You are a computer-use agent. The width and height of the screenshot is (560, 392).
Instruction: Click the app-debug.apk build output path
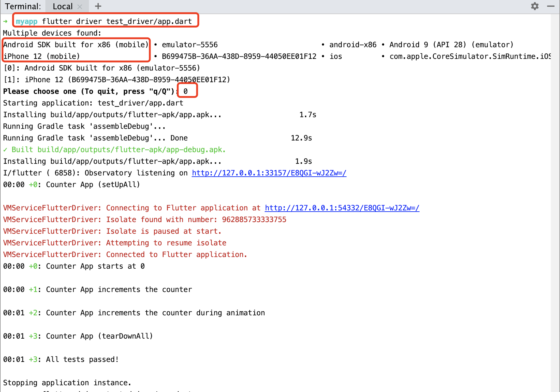(131, 149)
